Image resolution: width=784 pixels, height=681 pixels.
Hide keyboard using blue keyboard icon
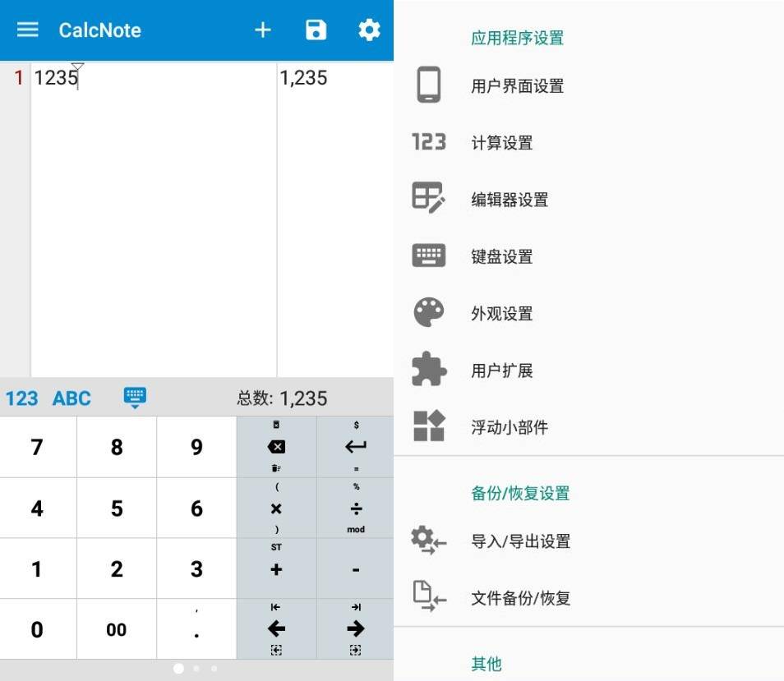point(135,398)
